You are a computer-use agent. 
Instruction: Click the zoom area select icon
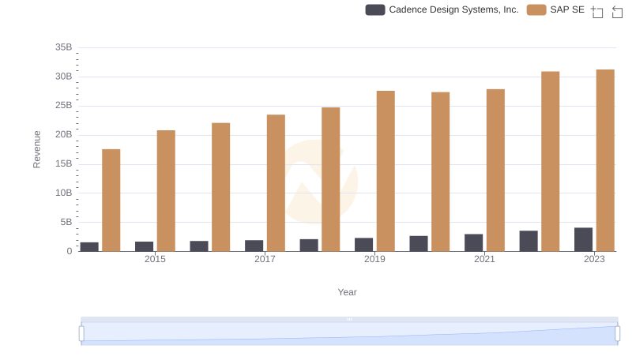point(597,12)
